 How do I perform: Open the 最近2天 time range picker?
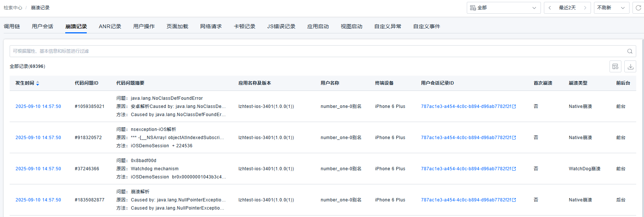pyautogui.click(x=567, y=8)
